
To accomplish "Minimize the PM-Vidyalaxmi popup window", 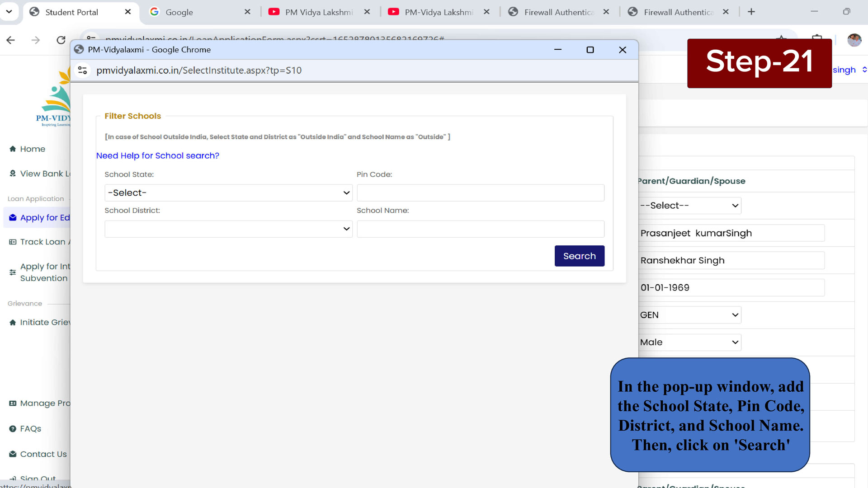I will coord(558,50).
